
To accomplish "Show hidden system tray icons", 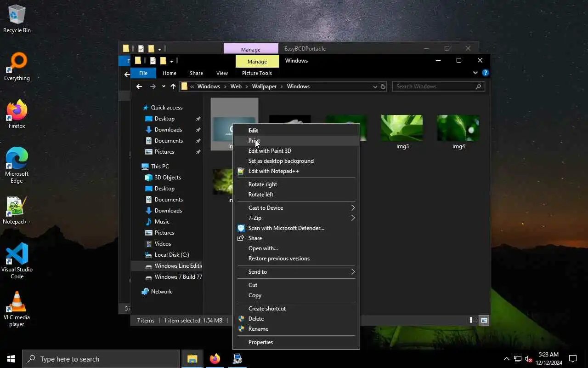I will point(507,359).
